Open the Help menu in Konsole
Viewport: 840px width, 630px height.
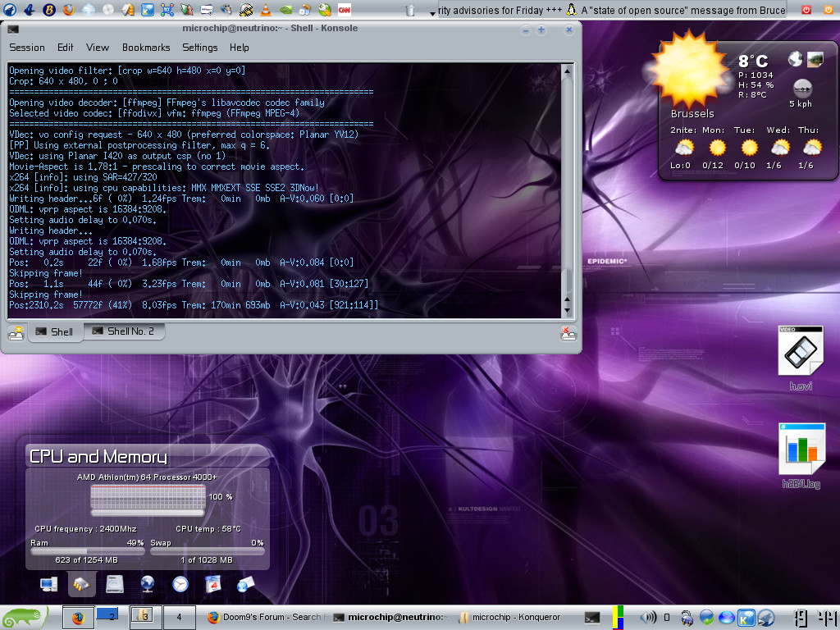[239, 48]
